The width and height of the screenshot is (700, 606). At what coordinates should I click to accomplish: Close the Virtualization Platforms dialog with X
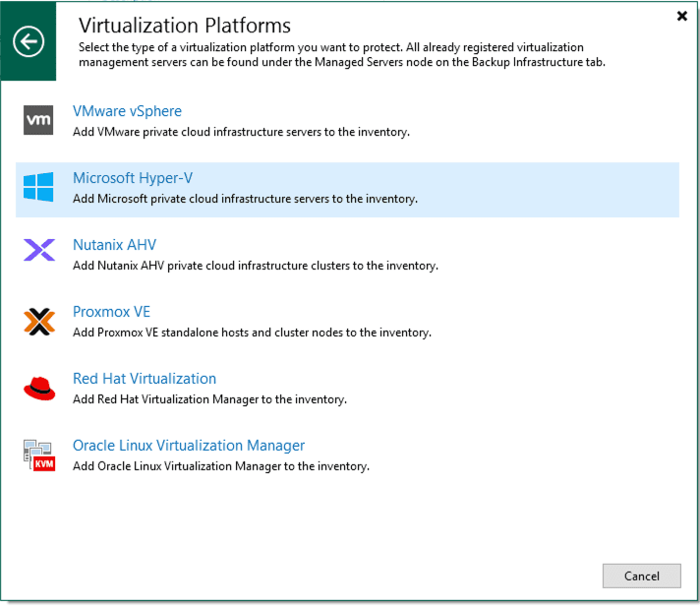(682, 16)
